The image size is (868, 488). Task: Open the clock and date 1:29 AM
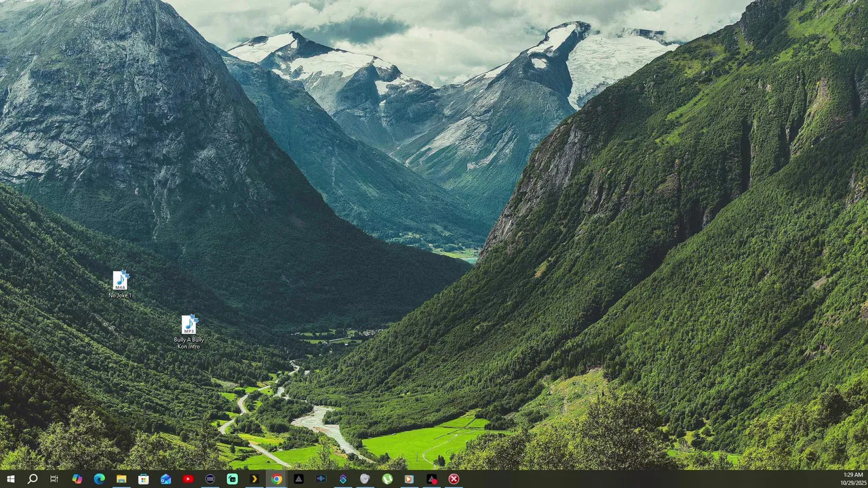(853, 479)
